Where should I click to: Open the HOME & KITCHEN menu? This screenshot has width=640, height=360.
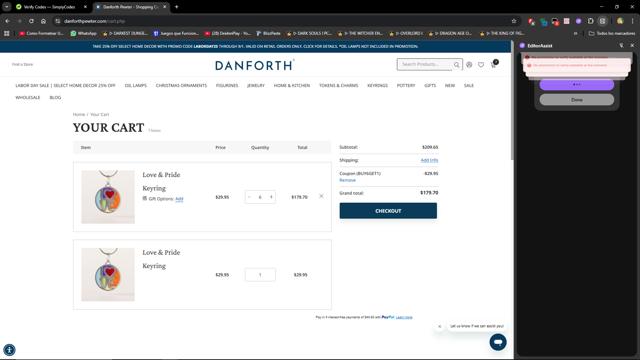click(x=292, y=86)
